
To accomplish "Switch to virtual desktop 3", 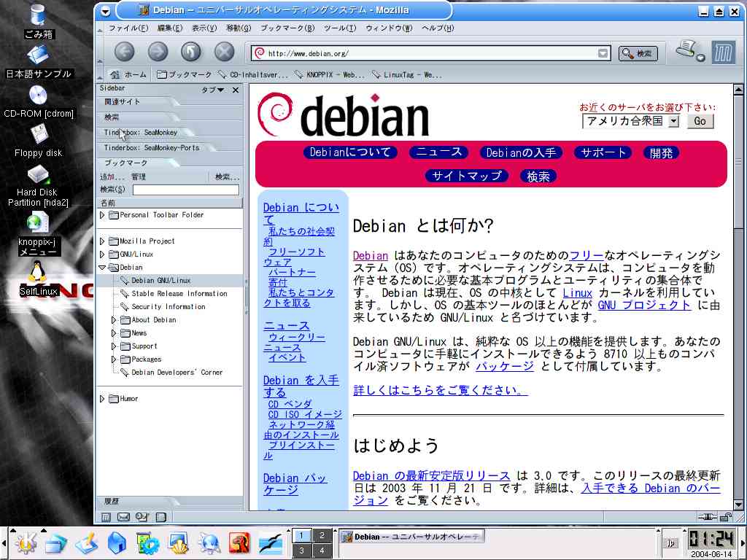I will click(x=301, y=551).
